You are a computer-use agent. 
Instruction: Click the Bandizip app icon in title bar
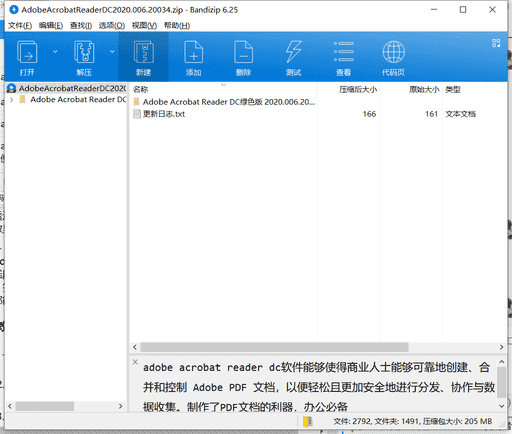tap(14, 10)
